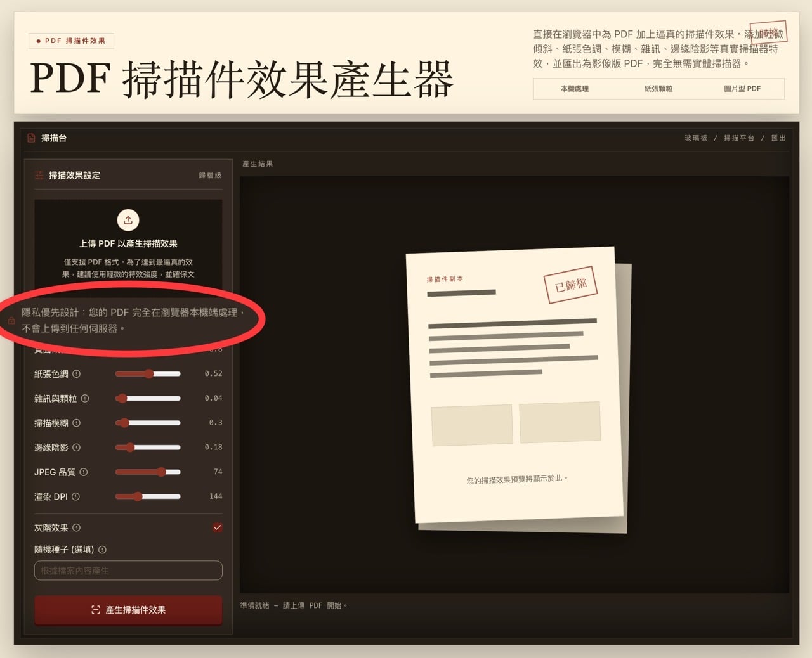The image size is (812, 658).
Task: Adjust the 邊緣陰影 slider
Action: pyautogui.click(x=148, y=448)
